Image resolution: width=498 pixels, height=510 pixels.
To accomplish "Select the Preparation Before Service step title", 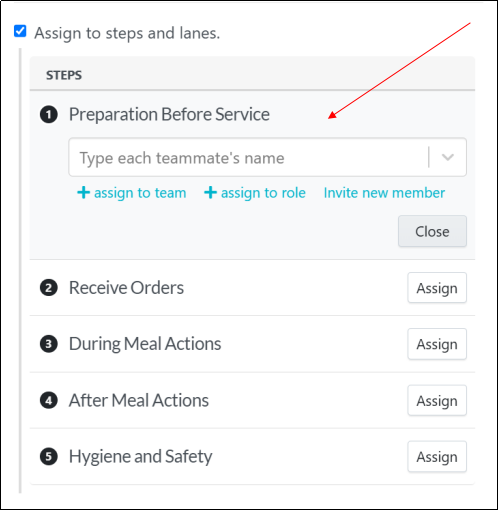I will pyautogui.click(x=169, y=115).
